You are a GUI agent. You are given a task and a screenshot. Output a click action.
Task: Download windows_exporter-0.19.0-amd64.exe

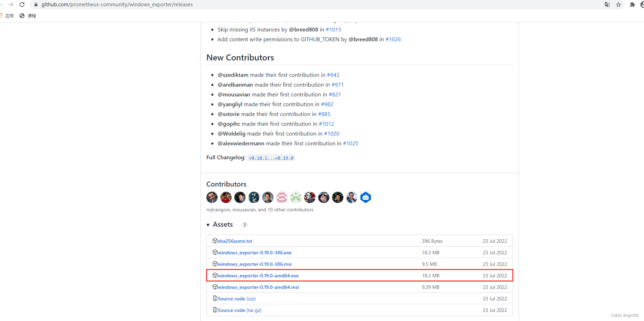pos(258,276)
